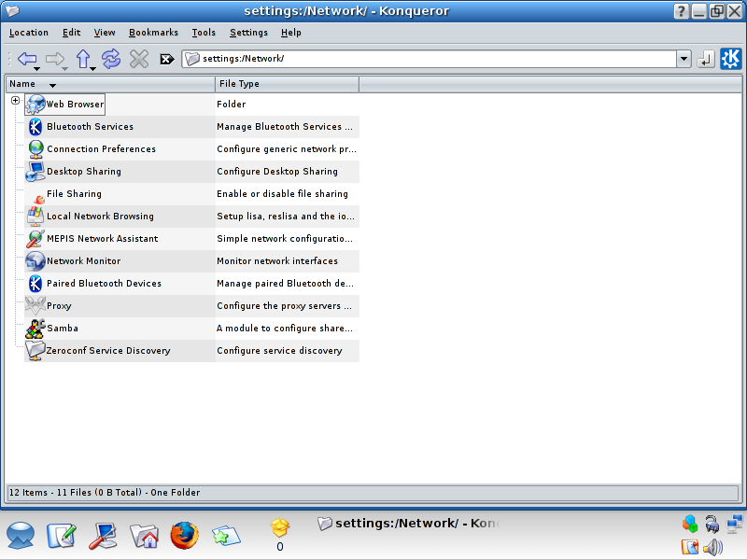Image resolution: width=747 pixels, height=560 pixels.
Task: Open the Tools menu
Action: tap(204, 33)
